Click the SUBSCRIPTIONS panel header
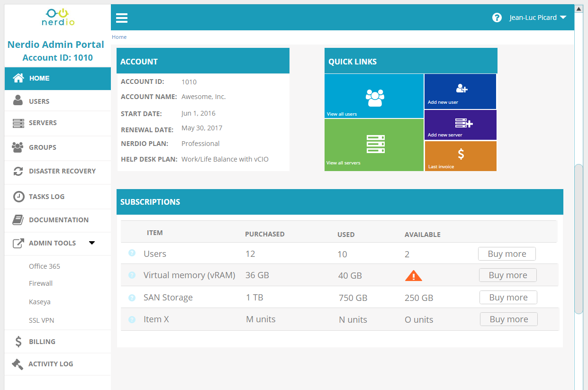The image size is (588, 390). click(x=340, y=202)
